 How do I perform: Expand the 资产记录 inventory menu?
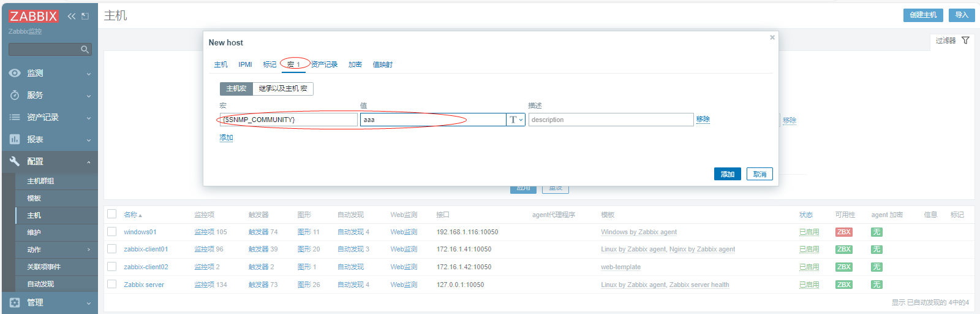point(49,117)
